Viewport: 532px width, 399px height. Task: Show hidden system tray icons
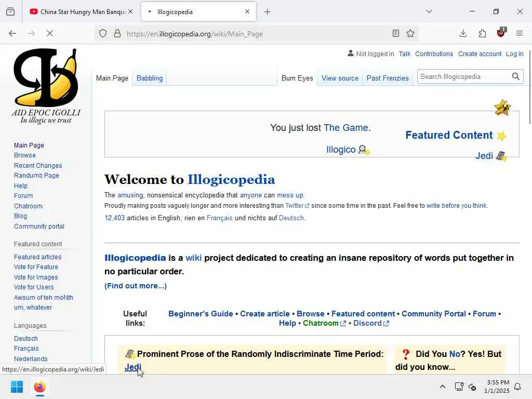pyautogui.click(x=443, y=387)
